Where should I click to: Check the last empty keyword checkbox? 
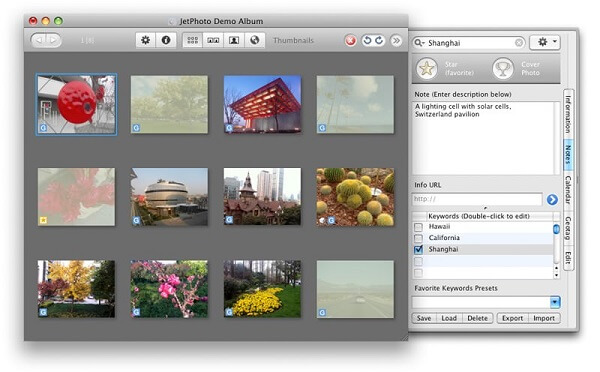pyautogui.click(x=418, y=273)
